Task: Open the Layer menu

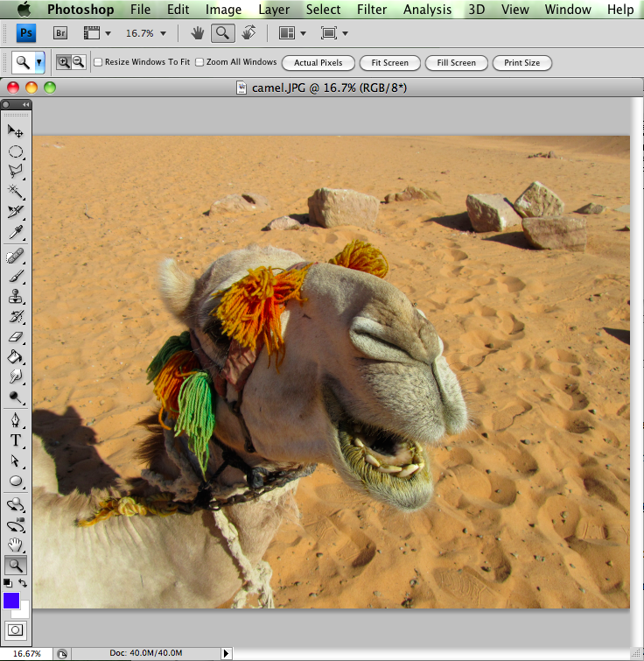Action: click(x=274, y=10)
